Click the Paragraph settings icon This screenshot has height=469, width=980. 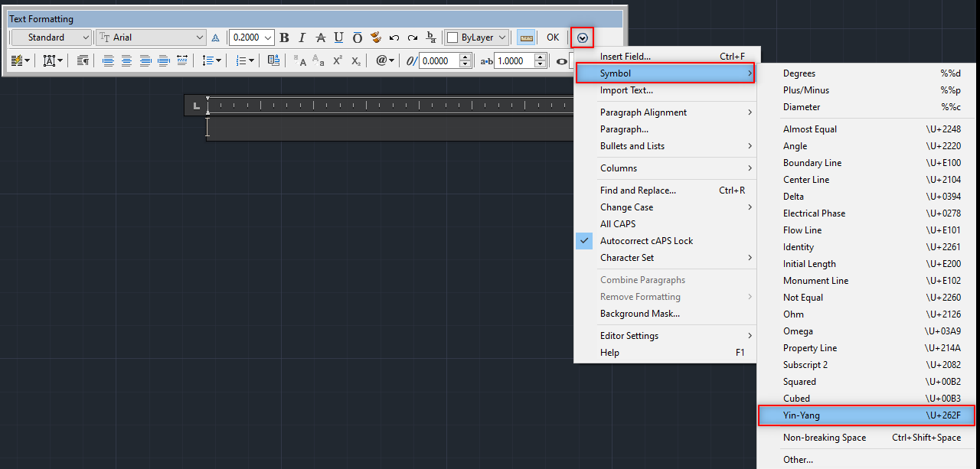[x=83, y=60]
